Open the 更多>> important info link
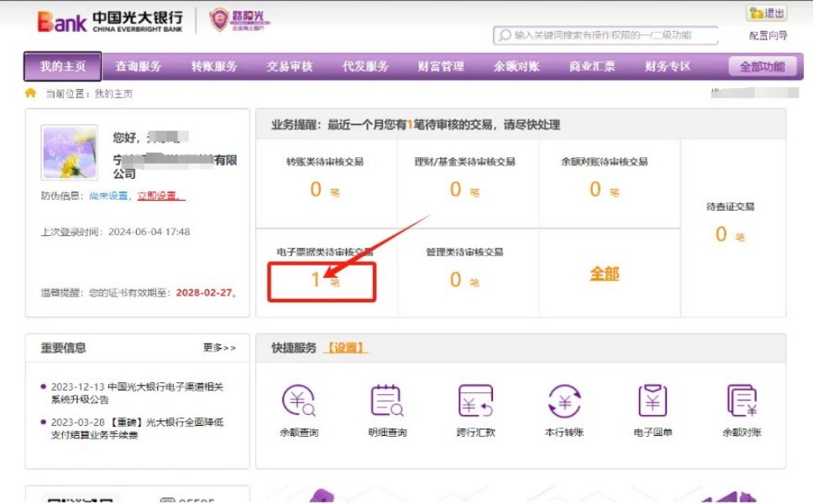 pos(219,348)
